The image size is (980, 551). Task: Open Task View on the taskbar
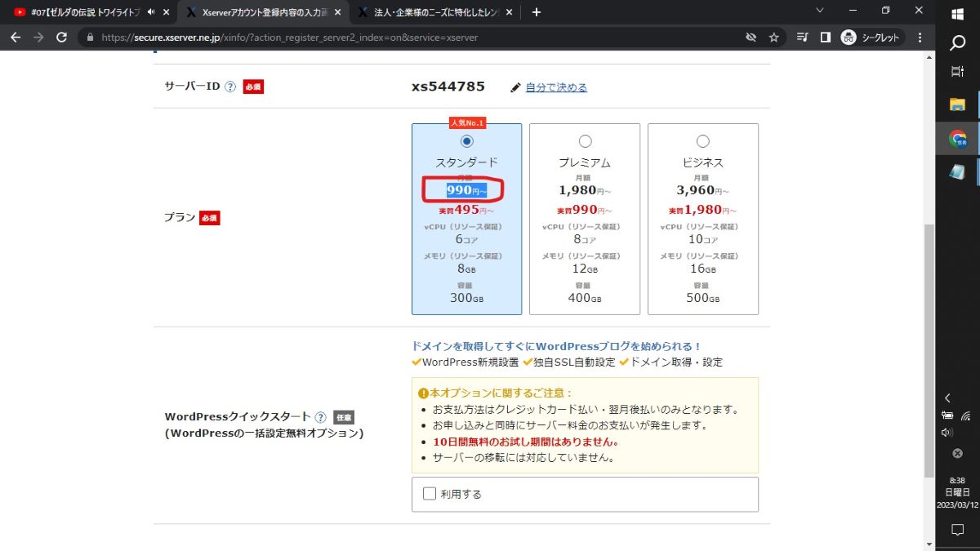(958, 73)
